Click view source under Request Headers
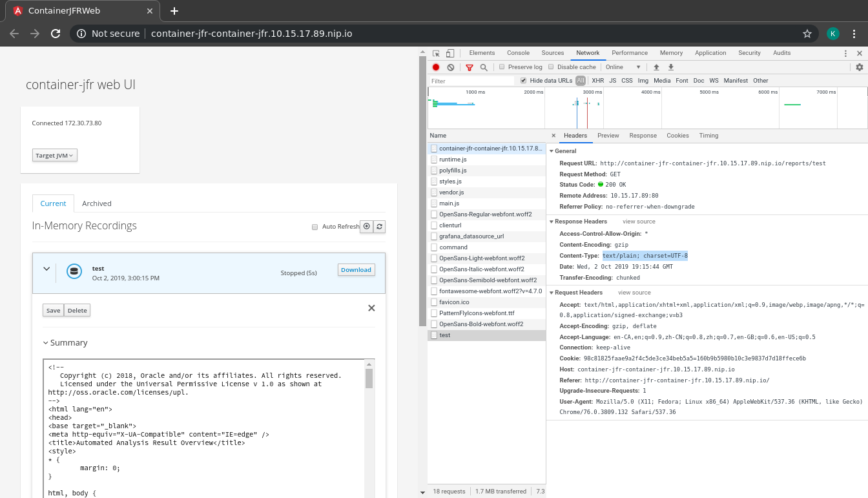868x498 pixels. (634, 293)
